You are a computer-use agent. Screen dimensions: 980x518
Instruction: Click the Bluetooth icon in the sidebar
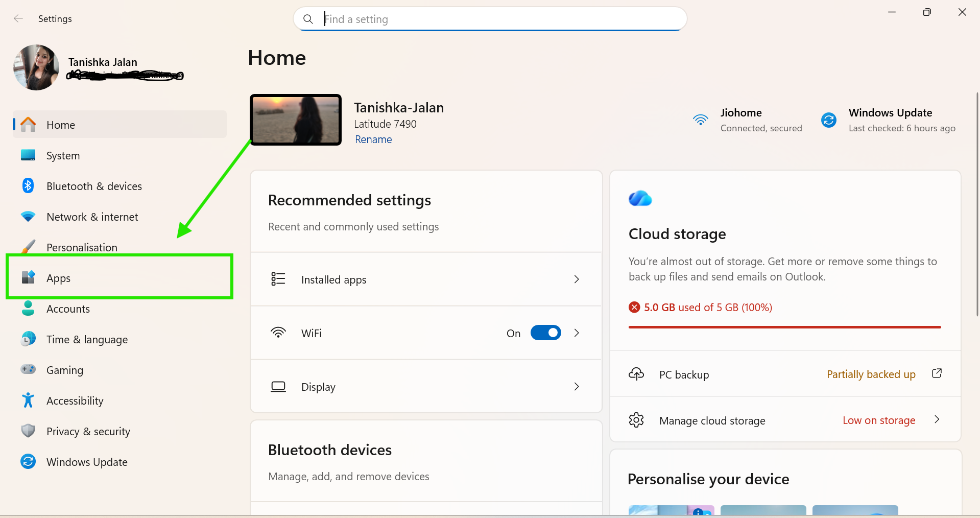(x=28, y=185)
